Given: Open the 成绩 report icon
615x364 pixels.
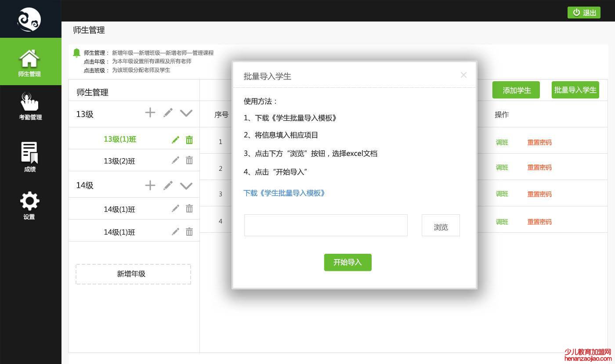Looking at the screenshot, I should pyautogui.click(x=29, y=153).
